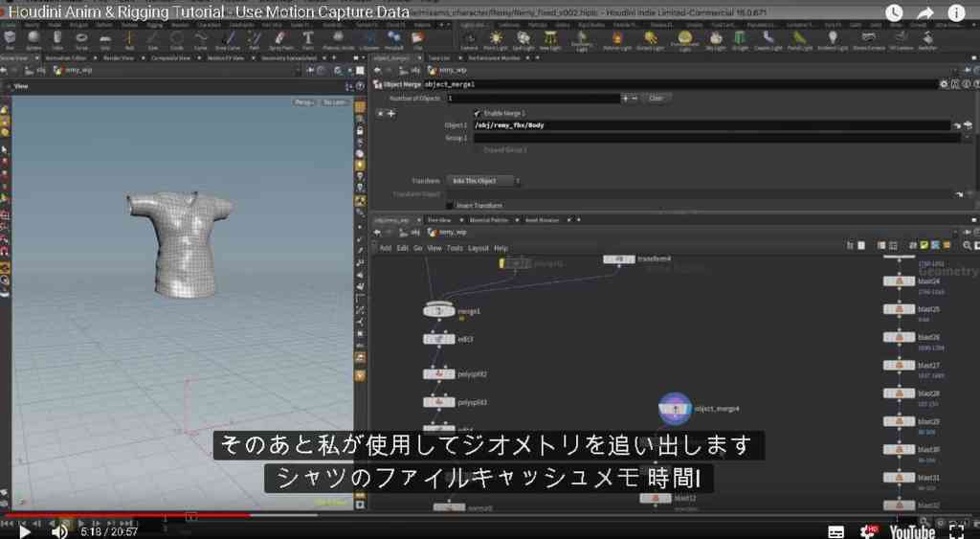
Task: Select the Draw Curve shelf tool
Action: tap(228, 39)
